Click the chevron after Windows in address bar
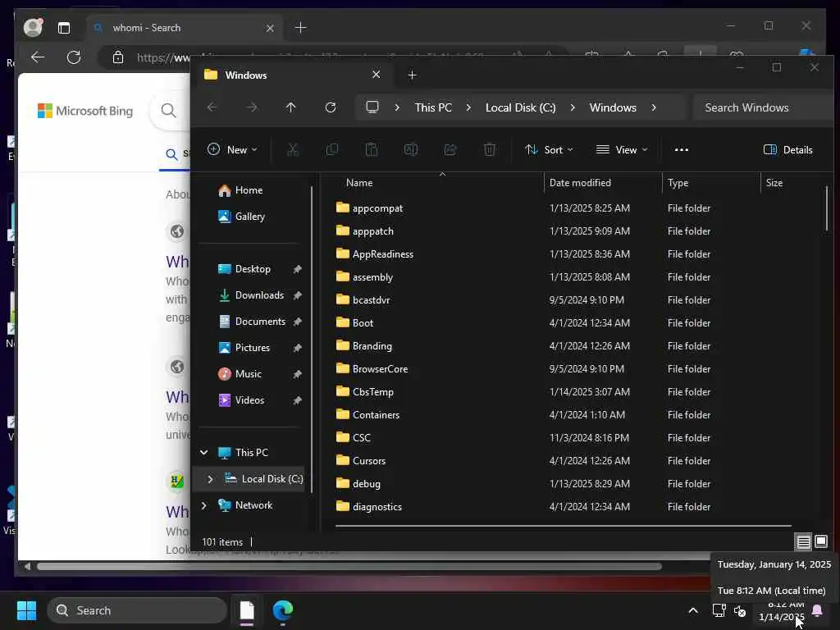This screenshot has height=630, width=840. pos(654,107)
